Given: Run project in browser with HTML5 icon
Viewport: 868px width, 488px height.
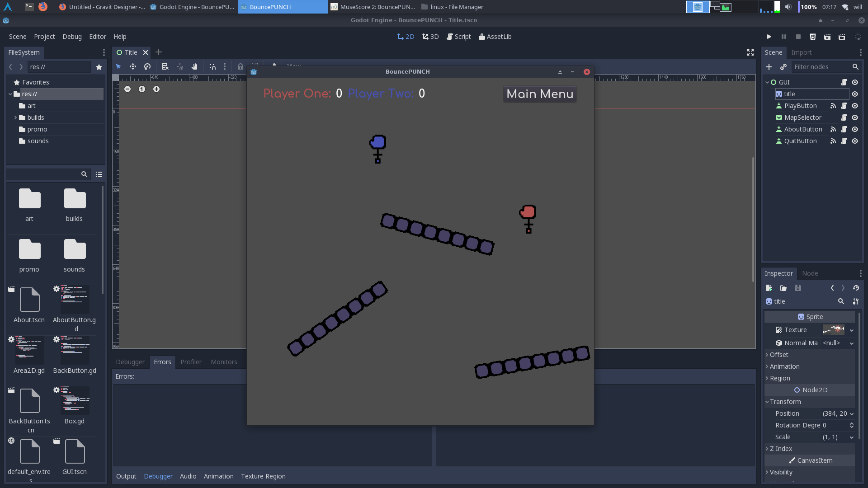Looking at the screenshot, I should click(x=813, y=37).
